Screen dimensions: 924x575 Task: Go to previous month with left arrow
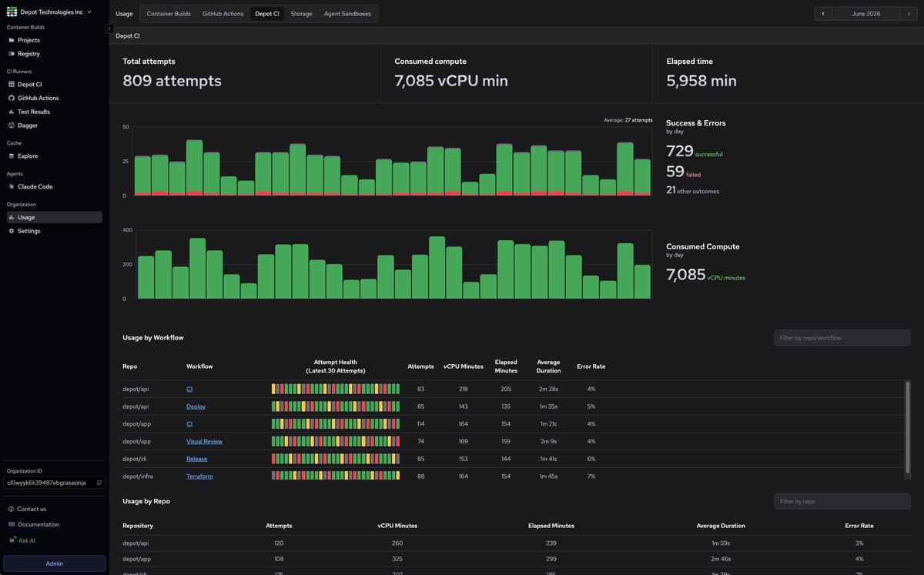pyautogui.click(x=823, y=14)
